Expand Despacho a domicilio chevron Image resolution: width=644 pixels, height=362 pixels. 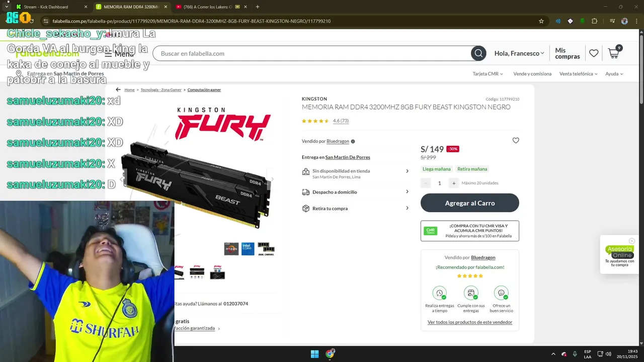(407, 192)
